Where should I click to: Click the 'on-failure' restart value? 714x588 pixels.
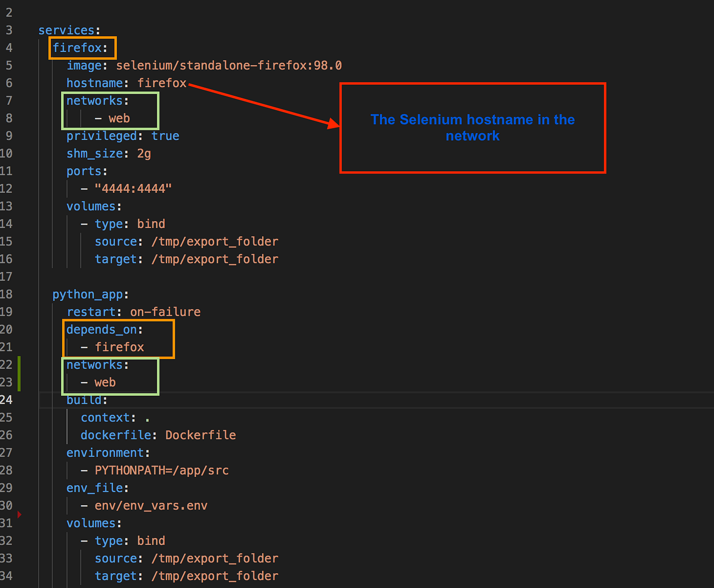point(165,312)
